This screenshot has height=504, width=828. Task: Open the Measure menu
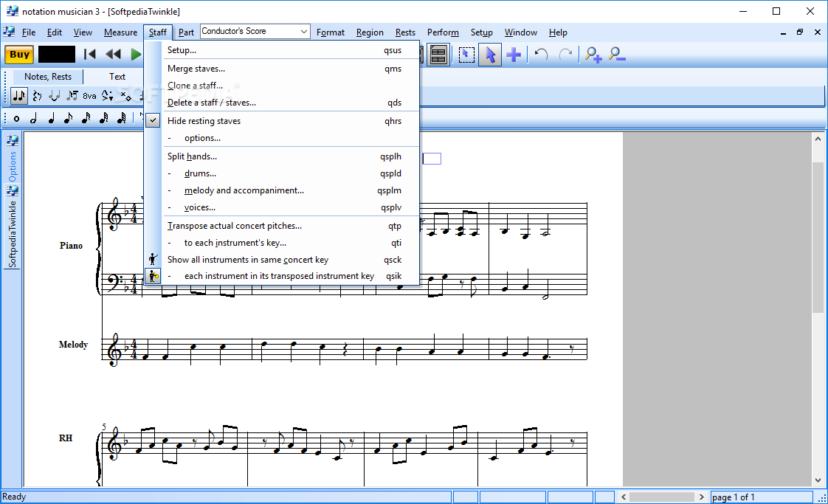click(120, 32)
